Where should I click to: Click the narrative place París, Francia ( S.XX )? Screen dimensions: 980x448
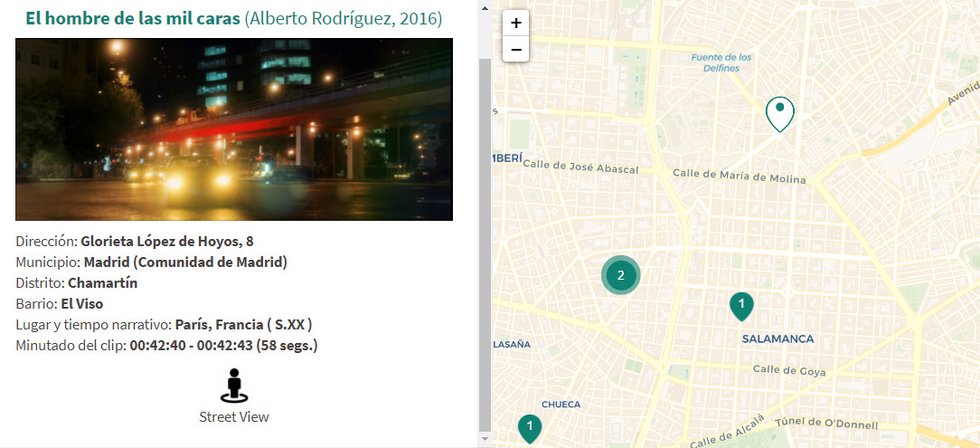pos(244,325)
